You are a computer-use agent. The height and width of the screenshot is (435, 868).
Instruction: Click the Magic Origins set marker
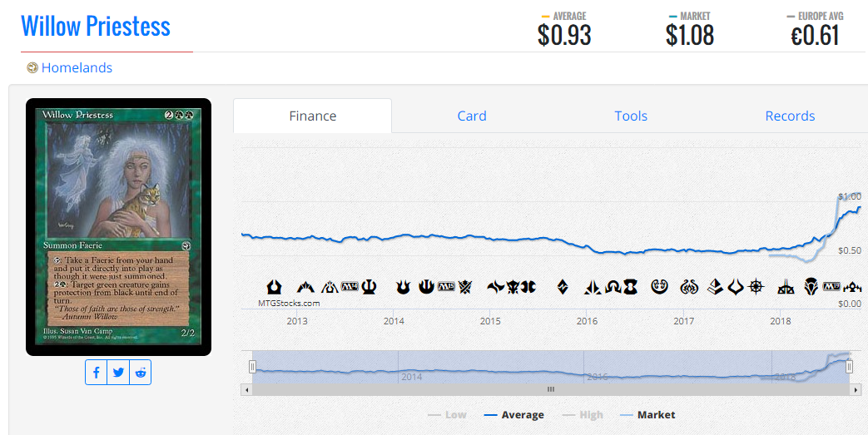pos(528,287)
